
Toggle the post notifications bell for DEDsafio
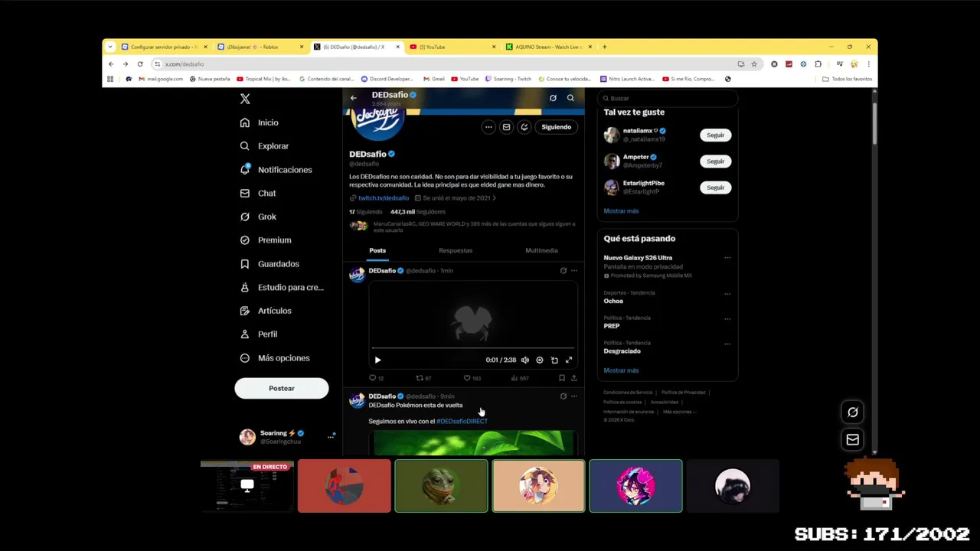coord(524,127)
